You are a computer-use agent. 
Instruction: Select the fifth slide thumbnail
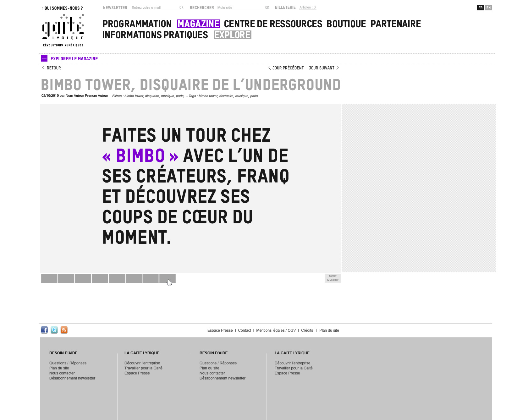pos(117,278)
